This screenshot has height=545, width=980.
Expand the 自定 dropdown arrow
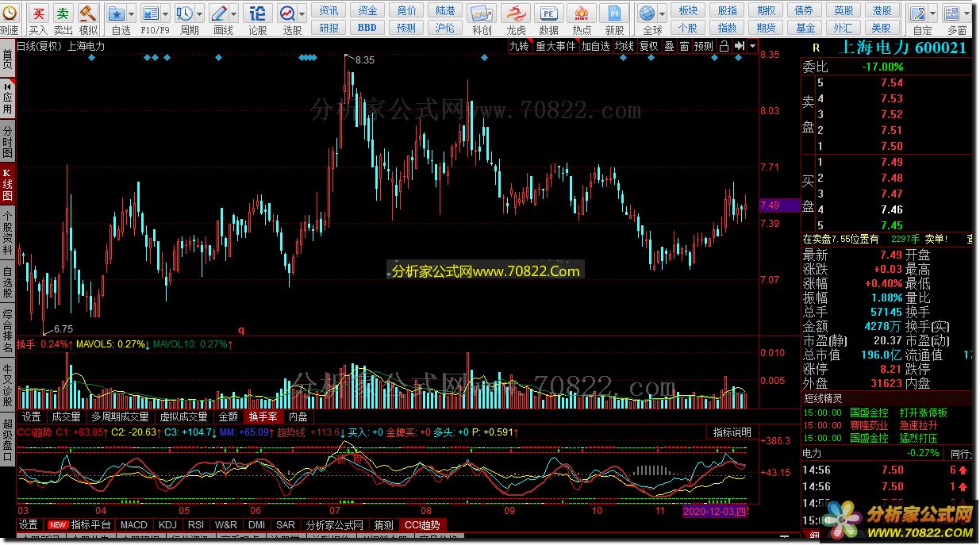click(x=931, y=14)
